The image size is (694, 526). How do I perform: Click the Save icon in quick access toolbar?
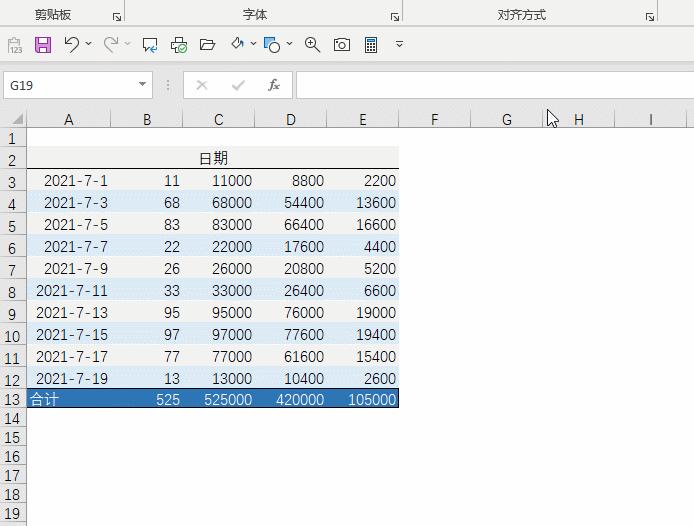(43, 45)
